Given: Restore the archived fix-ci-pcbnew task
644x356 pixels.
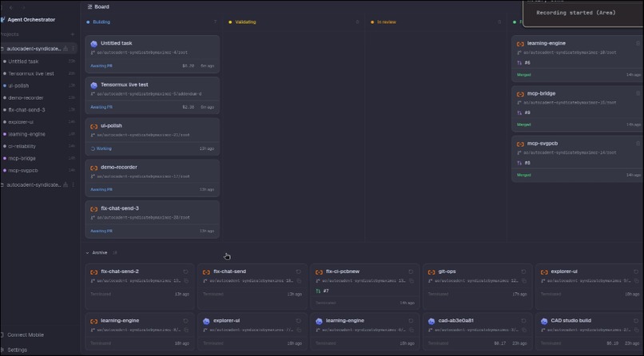Looking at the screenshot, I should pyautogui.click(x=411, y=271).
